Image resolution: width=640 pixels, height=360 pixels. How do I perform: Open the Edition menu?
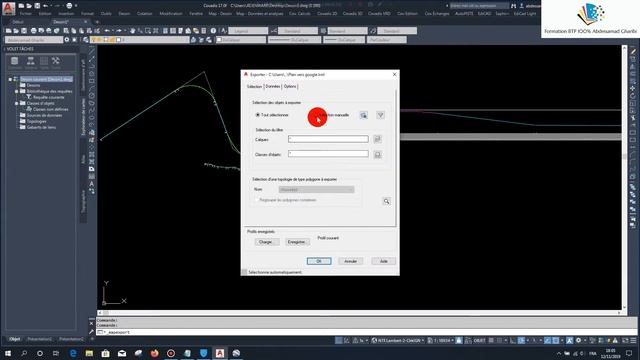[x=45, y=13]
